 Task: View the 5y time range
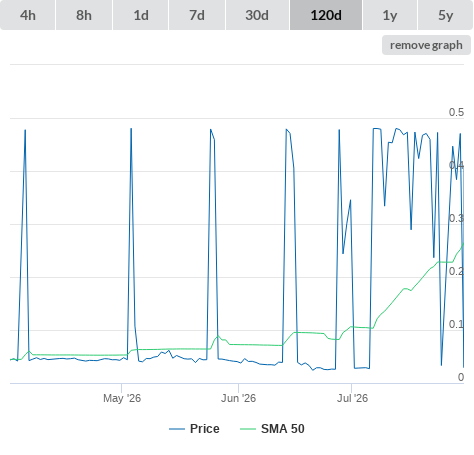coord(446,15)
